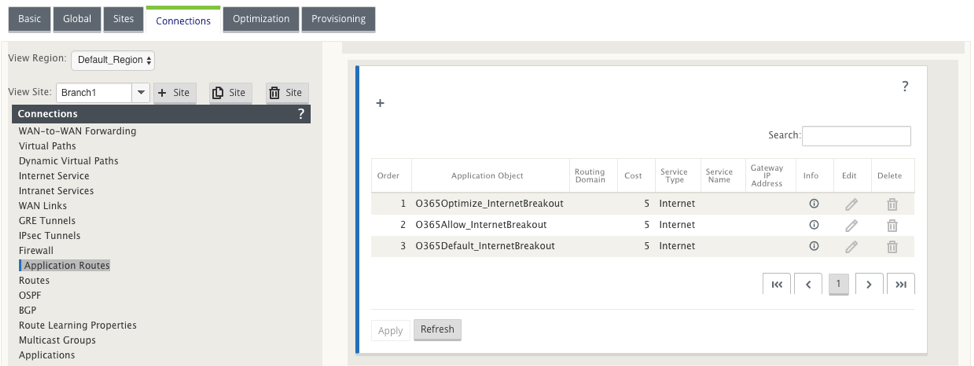
Task: Open WAN-to-WAN Forwarding section
Action: [78, 131]
